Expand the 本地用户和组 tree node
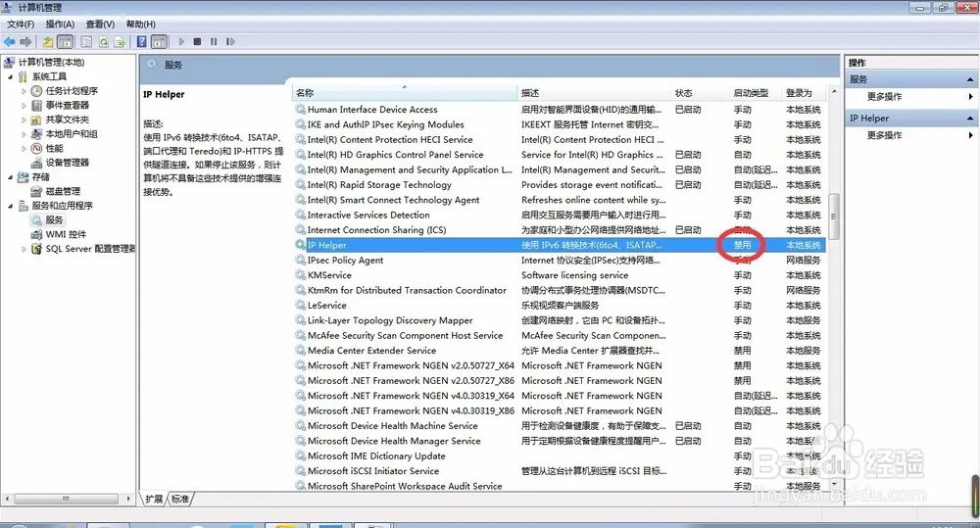 point(24,134)
